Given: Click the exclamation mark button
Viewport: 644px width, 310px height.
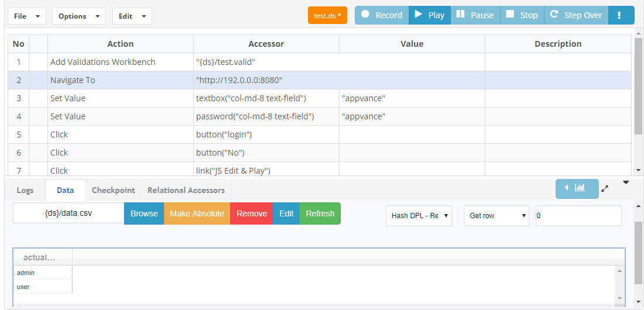Looking at the screenshot, I should (621, 15).
